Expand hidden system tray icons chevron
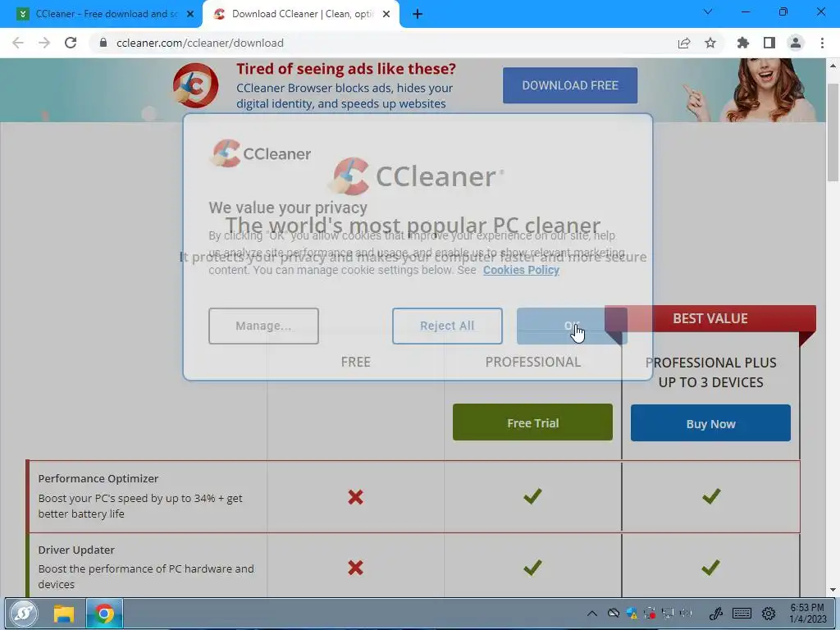 [592, 614]
